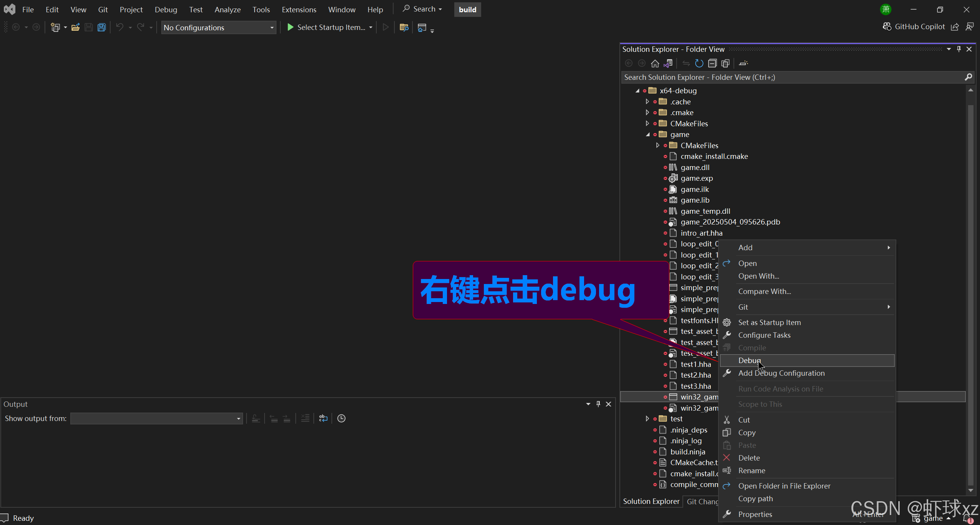
Task: Open the Show output from dropdown
Action: [x=156, y=418]
